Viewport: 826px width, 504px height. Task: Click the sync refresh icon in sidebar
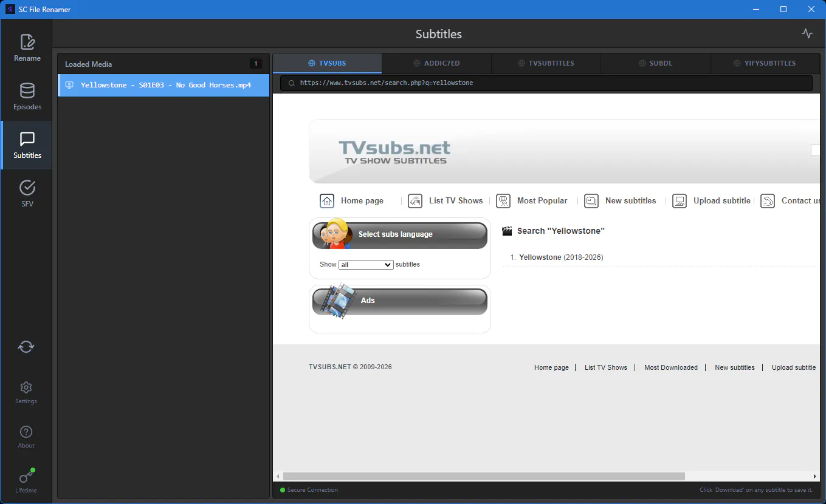click(26, 347)
